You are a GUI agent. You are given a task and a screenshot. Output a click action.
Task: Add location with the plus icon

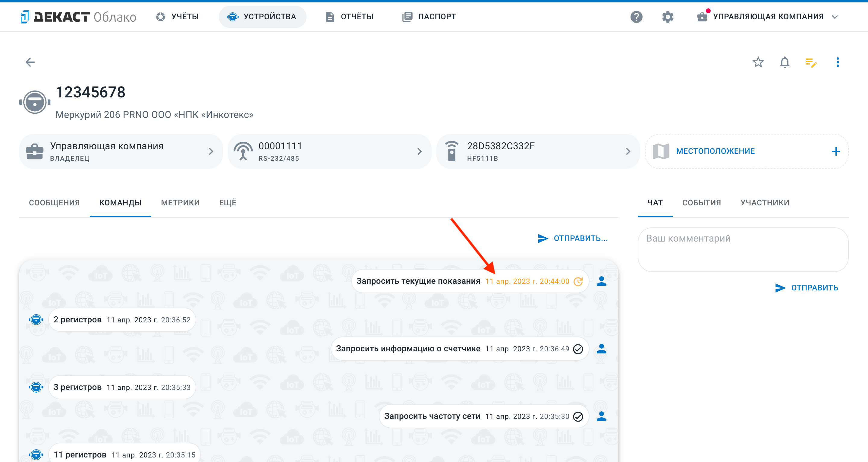tap(836, 151)
